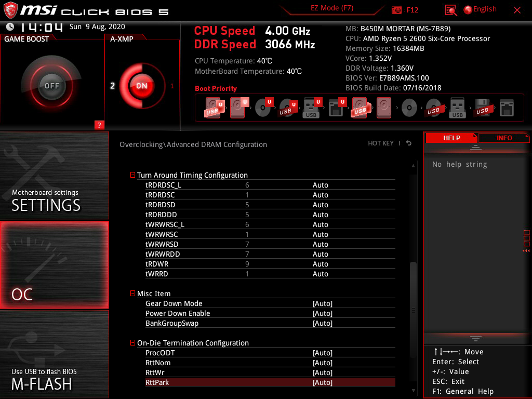Select the UEFI CD/DVD boot icon without USB ribbon
532x399 pixels.
tap(264, 108)
